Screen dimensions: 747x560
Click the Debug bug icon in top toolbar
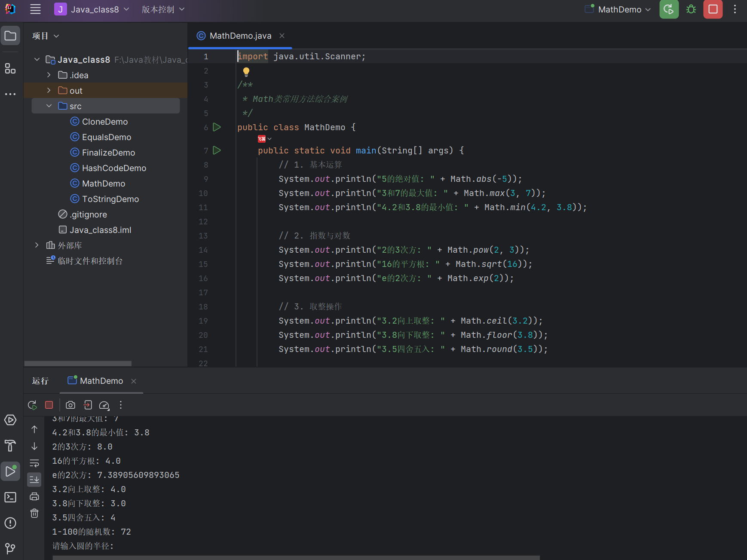(x=691, y=9)
